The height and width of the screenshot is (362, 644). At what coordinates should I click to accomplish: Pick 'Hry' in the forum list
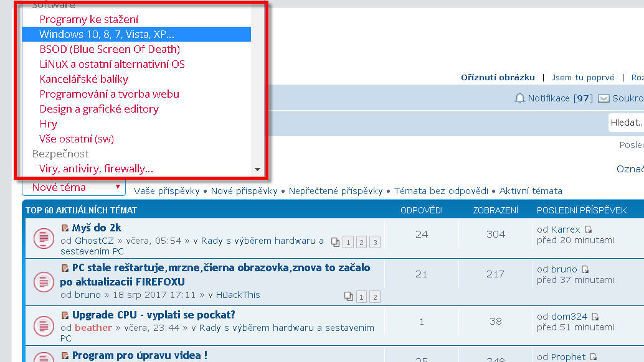(48, 124)
